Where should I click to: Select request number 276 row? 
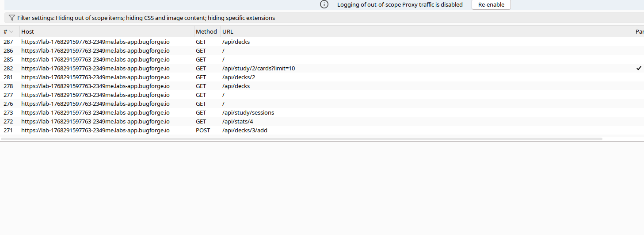tap(8, 104)
